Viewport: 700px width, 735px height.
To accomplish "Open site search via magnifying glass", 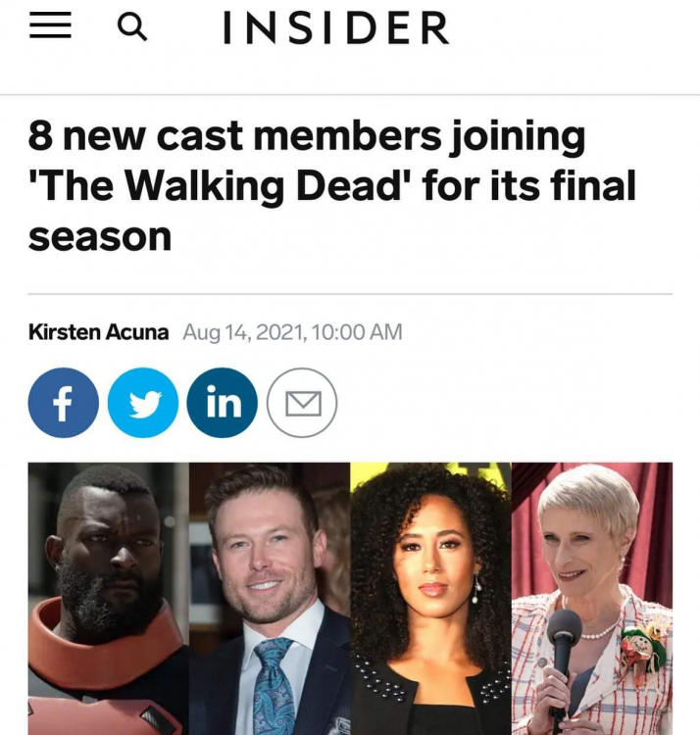I will (132, 27).
